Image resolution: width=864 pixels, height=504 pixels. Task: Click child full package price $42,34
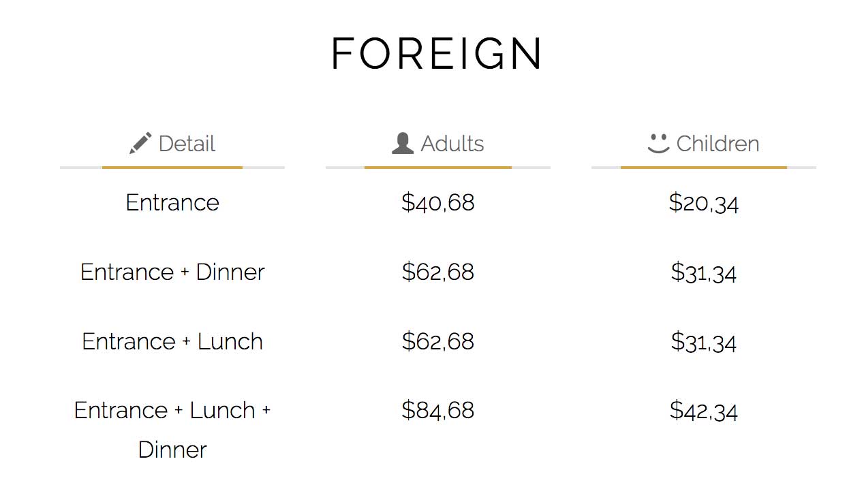(704, 411)
